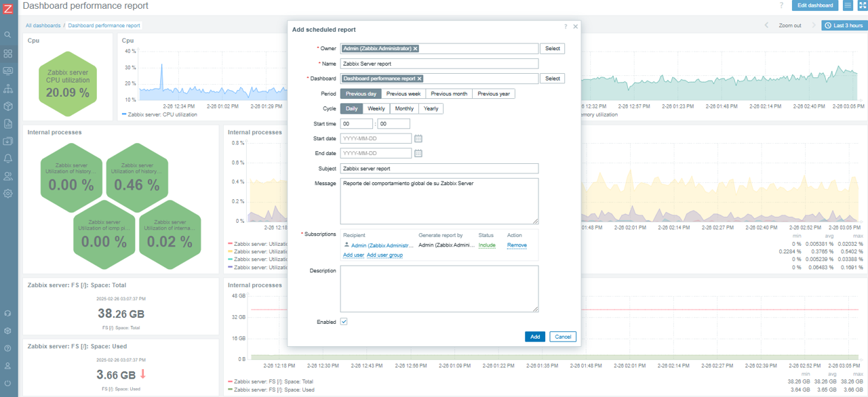
Task: Open the Integrations box icon near sidebar bottom
Action: coord(8,331)
